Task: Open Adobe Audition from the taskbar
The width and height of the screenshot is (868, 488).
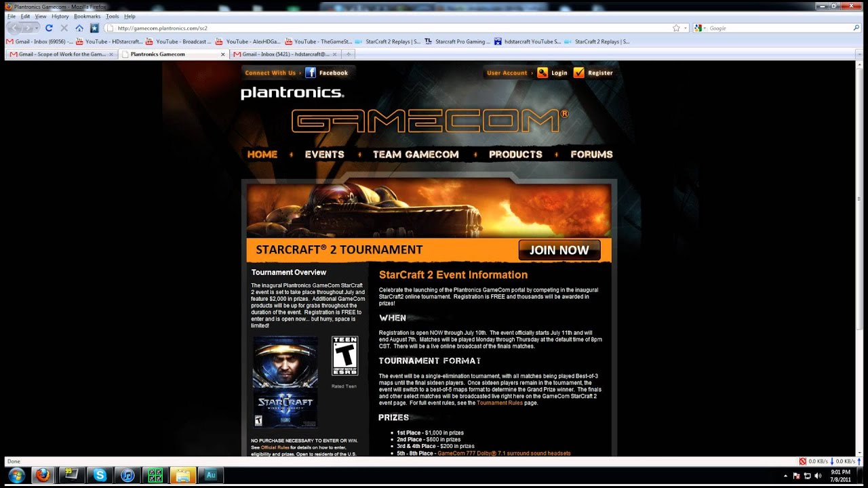Action: [211, 475]
